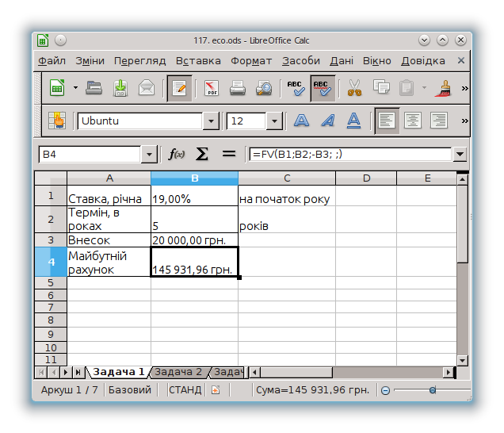Image resolution: width=504 pixels, height=433 pixels.
Task: Click the font size field showing 12
Action: [246, 121]
